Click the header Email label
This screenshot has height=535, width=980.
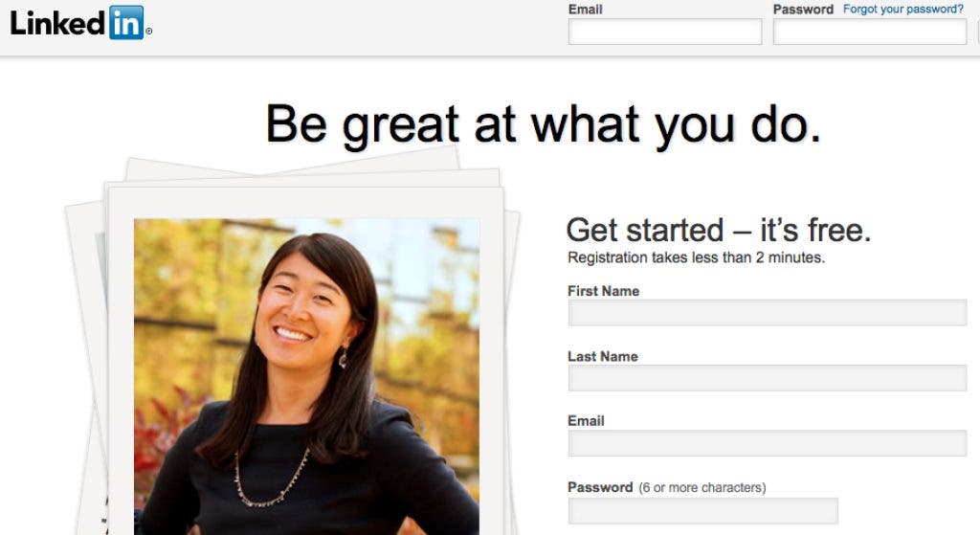click(585, 10)
